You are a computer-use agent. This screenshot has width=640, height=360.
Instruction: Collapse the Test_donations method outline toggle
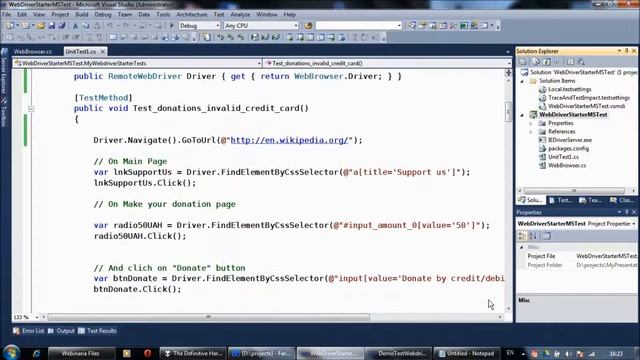pos(31,109)
